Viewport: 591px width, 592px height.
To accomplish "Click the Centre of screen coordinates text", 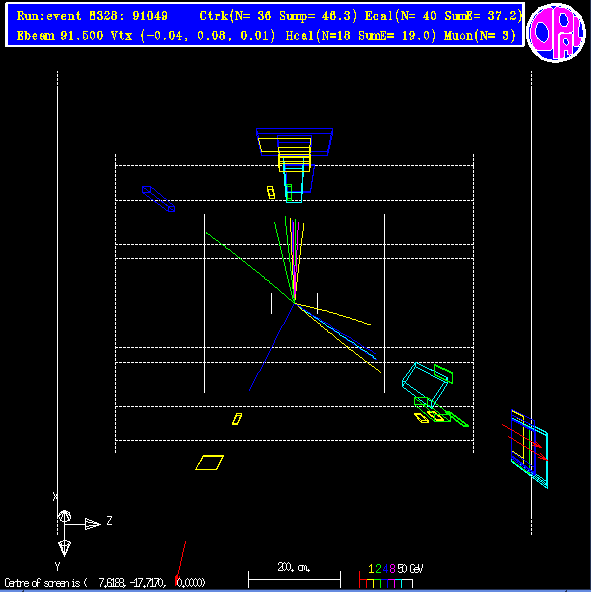I will click(105, 583).
